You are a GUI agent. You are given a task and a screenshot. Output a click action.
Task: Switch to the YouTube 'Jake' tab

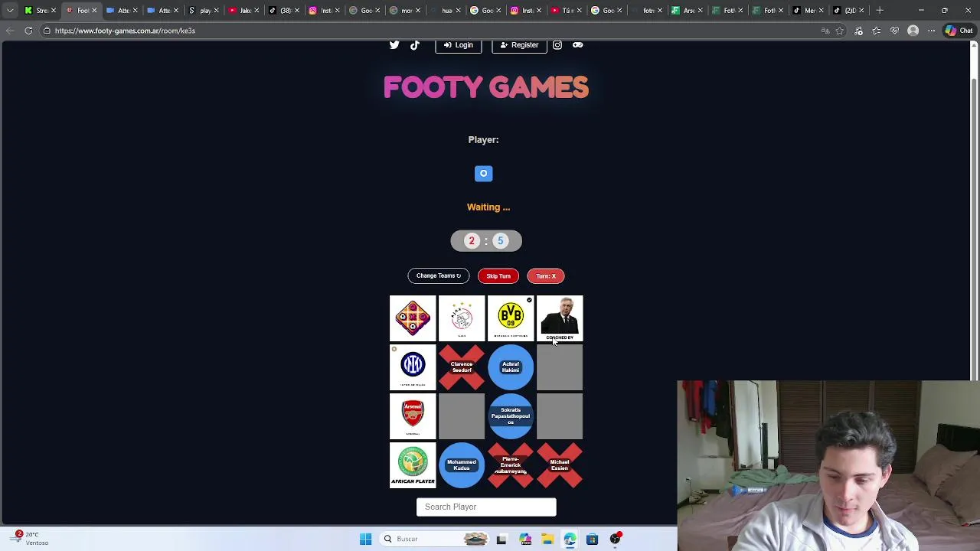pos(244,10)
